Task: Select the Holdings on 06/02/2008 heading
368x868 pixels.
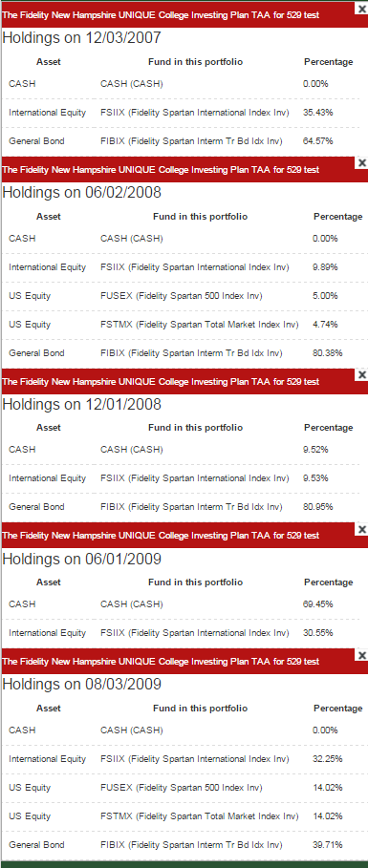Action: pyautogui.click(x=82, y=192)
